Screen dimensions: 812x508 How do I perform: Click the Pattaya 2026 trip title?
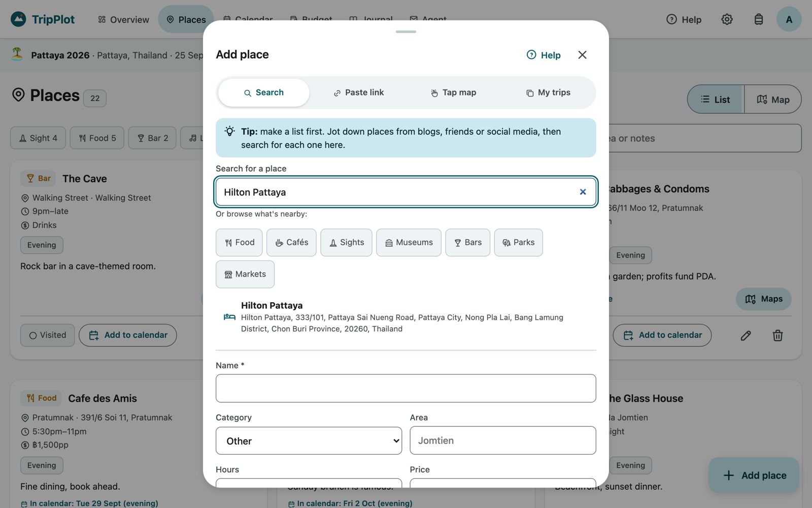tap(60, 55)
